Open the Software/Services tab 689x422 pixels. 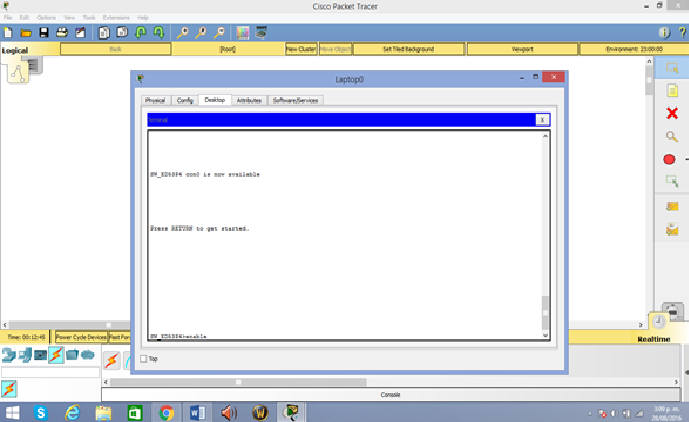pos(295,100)
